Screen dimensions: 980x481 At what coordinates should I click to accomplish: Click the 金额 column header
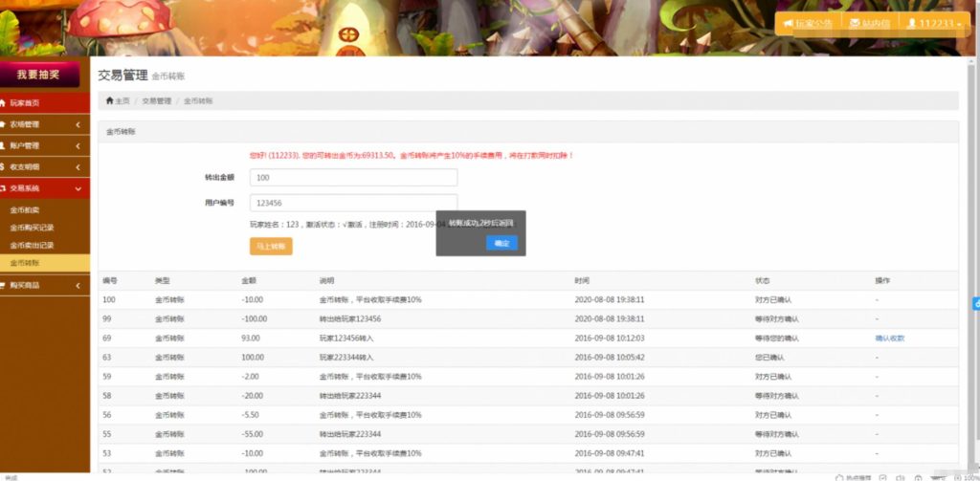click(x=249, y=281)
